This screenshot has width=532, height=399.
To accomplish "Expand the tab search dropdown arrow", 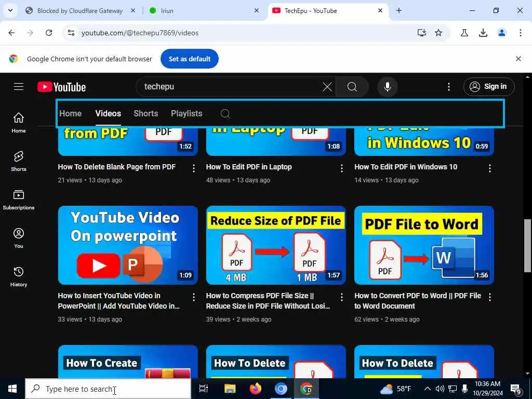I will pyautogui.click(x=10, y=10).
